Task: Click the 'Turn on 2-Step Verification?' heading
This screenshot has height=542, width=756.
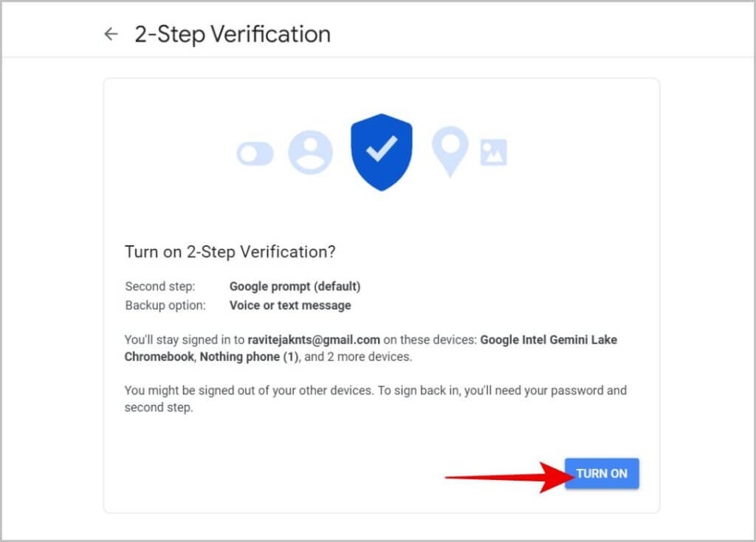Action: click(230, 252)
